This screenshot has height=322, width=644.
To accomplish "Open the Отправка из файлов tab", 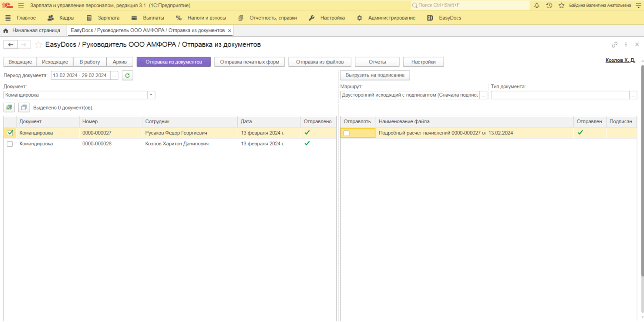I will pyautogui.click(x=320, y=62).
